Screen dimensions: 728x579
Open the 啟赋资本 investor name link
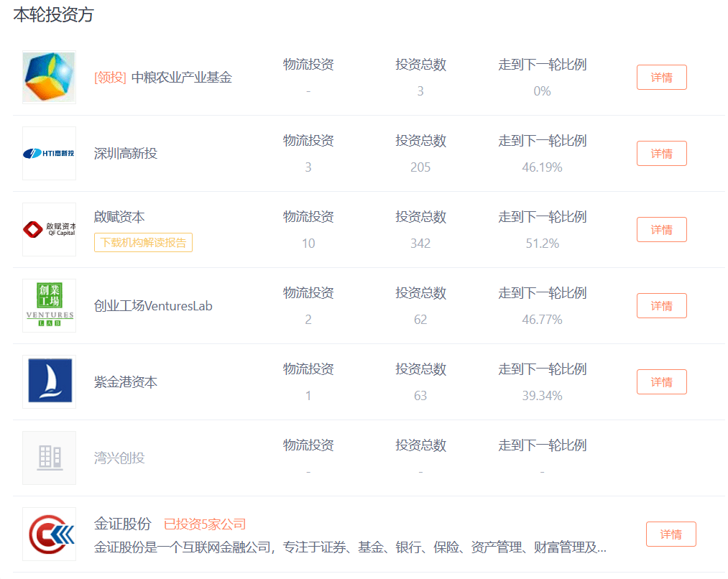point(119,217)
